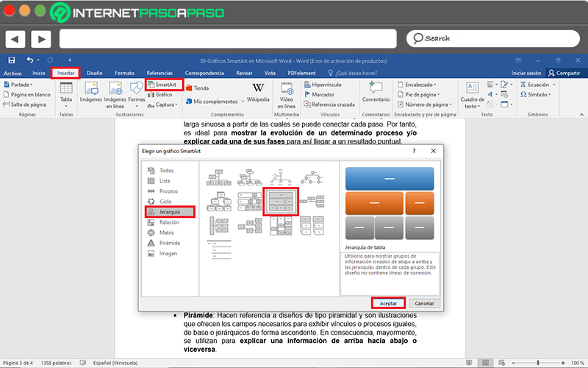
Task: Choose the first organigrama layout thumbnail
Action: coord(218,177)
